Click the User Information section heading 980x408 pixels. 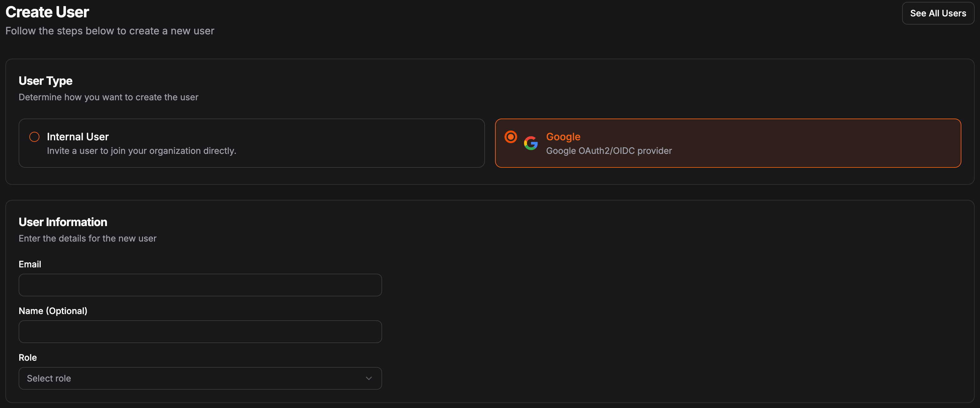(x=63, y=222)
